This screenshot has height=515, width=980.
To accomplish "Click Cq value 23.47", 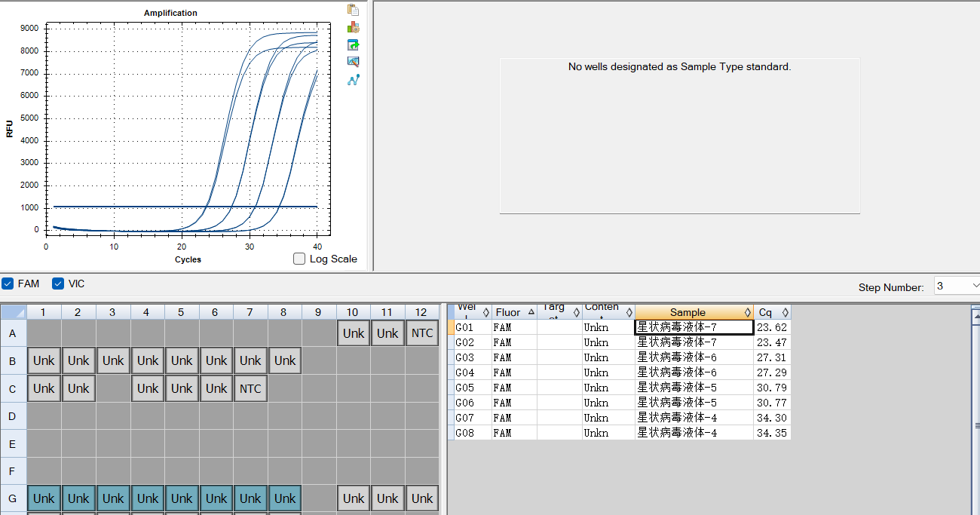I will click(x=772, y=342).
